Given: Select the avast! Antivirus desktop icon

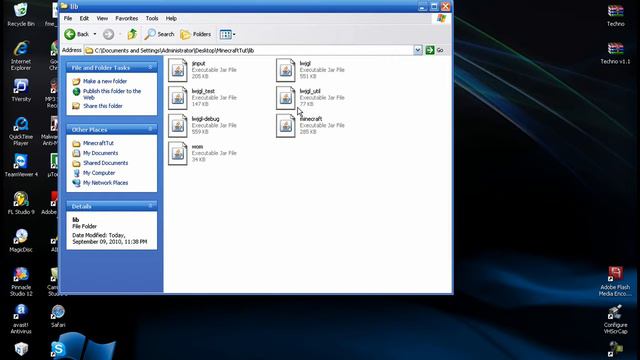Looking at the screenshot, I should tap(21, 319).
